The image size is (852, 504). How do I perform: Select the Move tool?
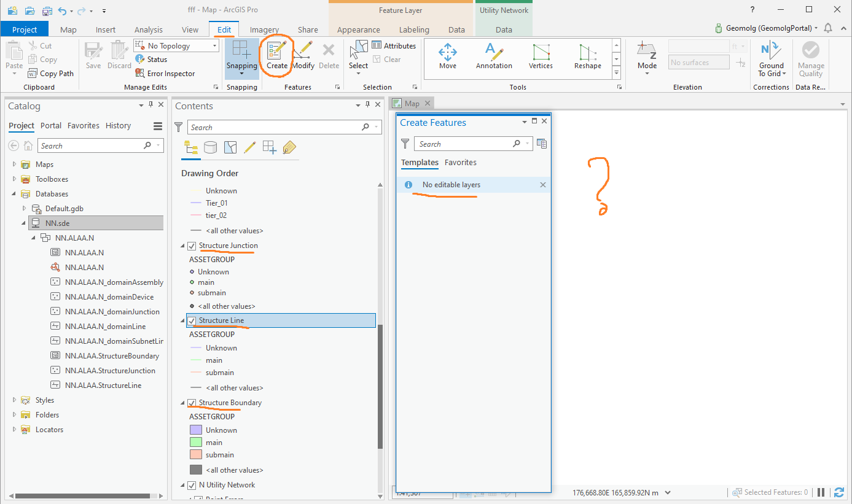[x=448, y=56]
